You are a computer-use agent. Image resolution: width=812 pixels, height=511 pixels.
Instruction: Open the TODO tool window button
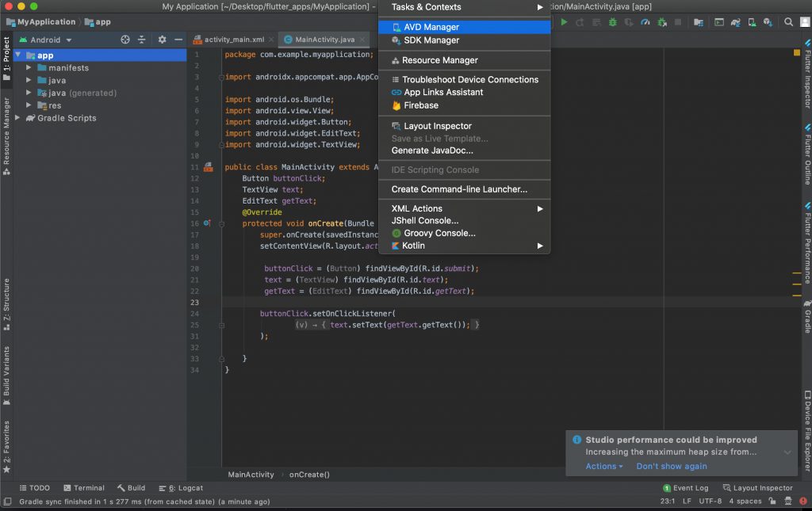point(34,488)
